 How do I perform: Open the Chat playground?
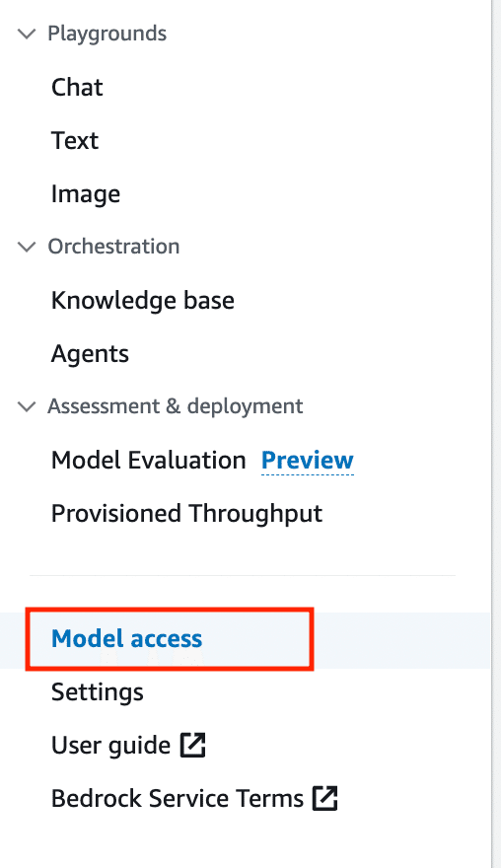(x=77, y=87)
